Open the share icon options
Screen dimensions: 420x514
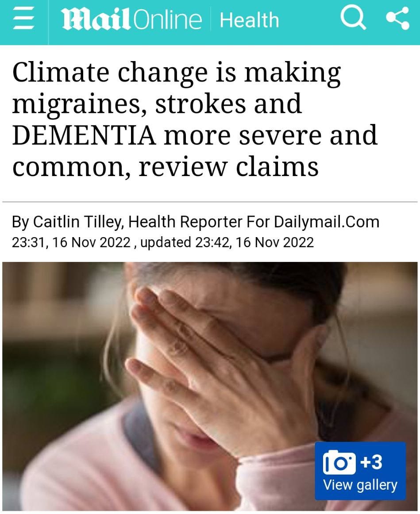tap(398, 18)
